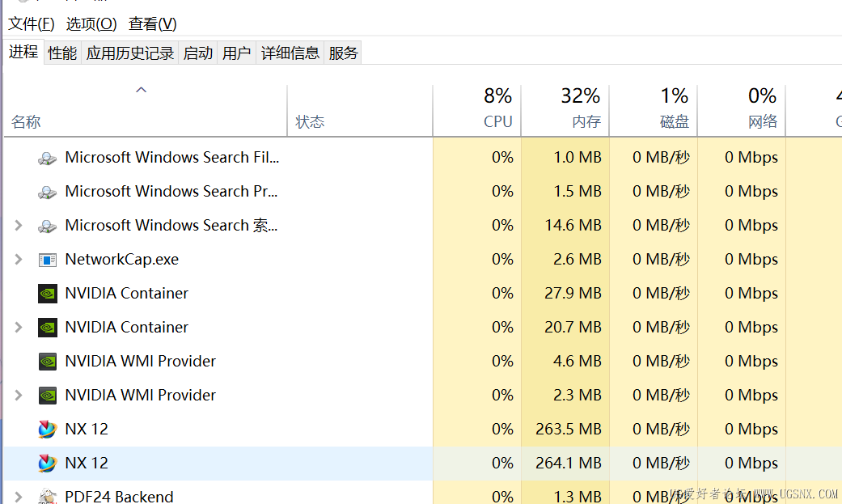Switch to the 服务 tab
This screenshot has height=504, width=842.
pyautogui.click(x=343, y=53)
